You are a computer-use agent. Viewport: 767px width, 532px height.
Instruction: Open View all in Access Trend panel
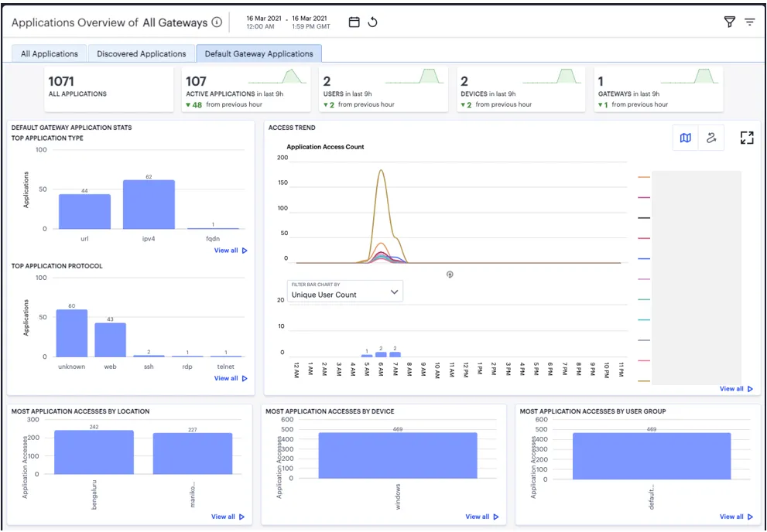(x=736, y=389)
